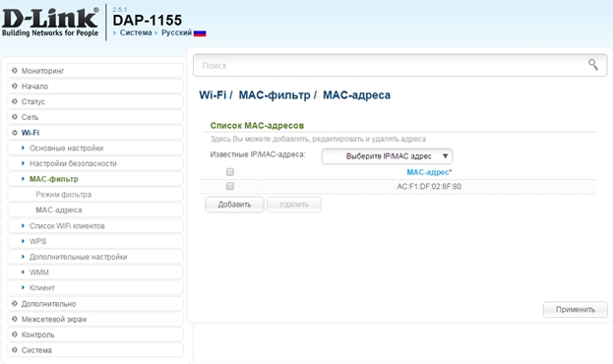Click the Russian flag language icon

tap(200, 33)
